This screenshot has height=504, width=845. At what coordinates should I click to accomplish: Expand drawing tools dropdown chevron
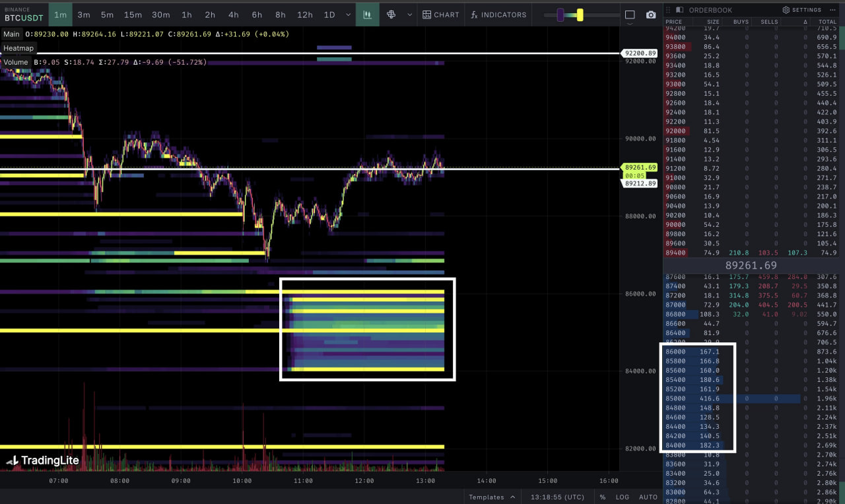409,15
